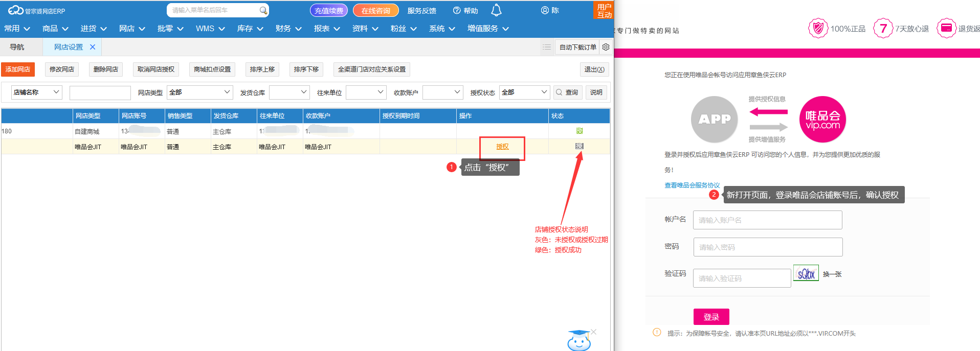The width and height of the screenshot is (980, 351).
Task: Open the 陈 user account menu
Action: tap(550, 10)
